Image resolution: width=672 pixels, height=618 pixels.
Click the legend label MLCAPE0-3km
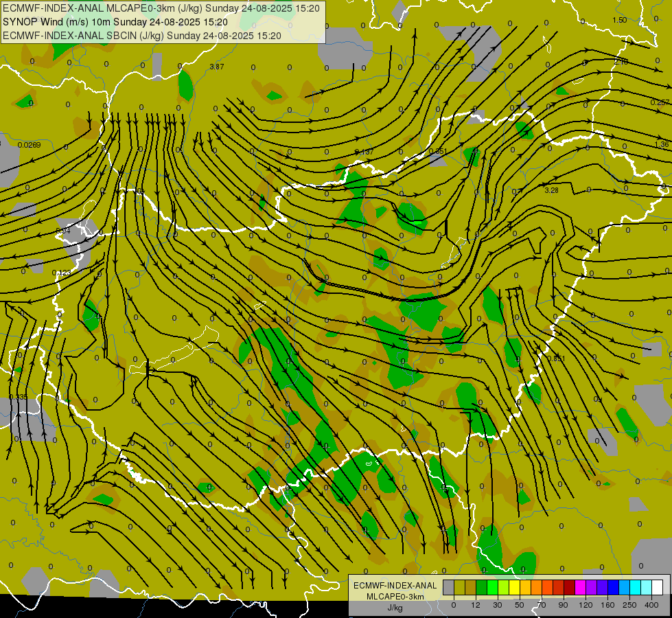395,597
